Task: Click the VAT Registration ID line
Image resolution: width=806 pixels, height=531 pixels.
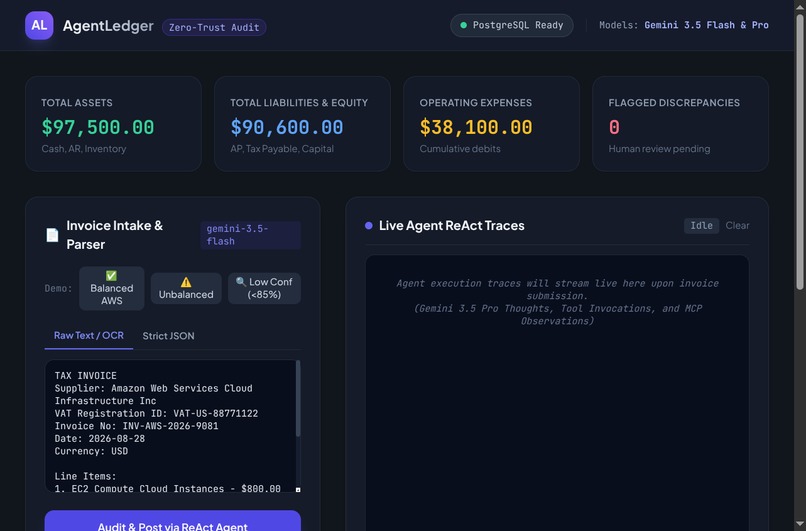Action: tap(156, 413)
